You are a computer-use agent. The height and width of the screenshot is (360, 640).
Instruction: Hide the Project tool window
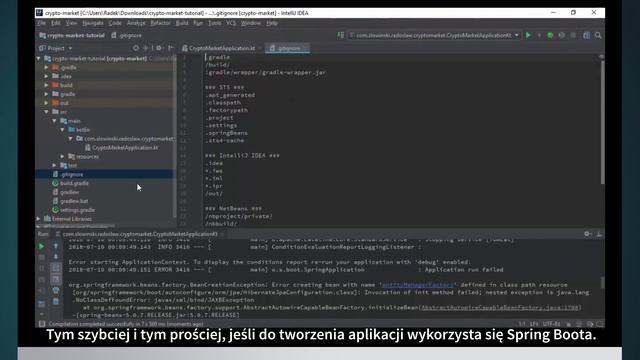tap(171, 48)
